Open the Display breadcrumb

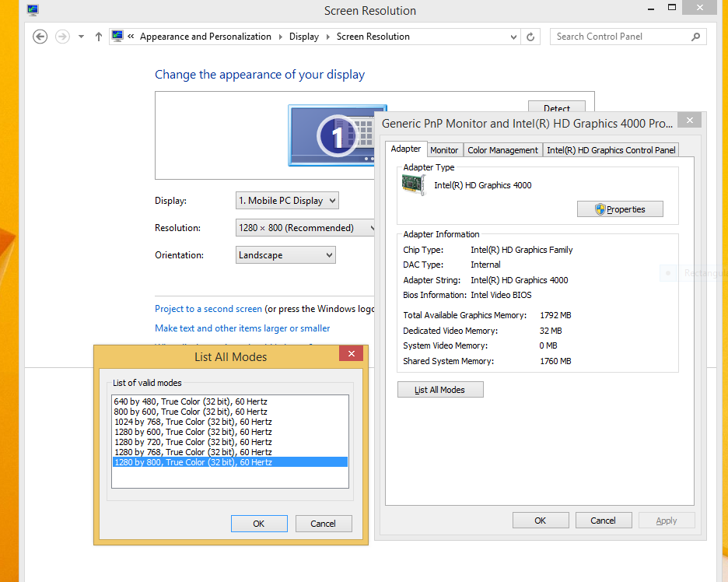click(x=304, y=37)
